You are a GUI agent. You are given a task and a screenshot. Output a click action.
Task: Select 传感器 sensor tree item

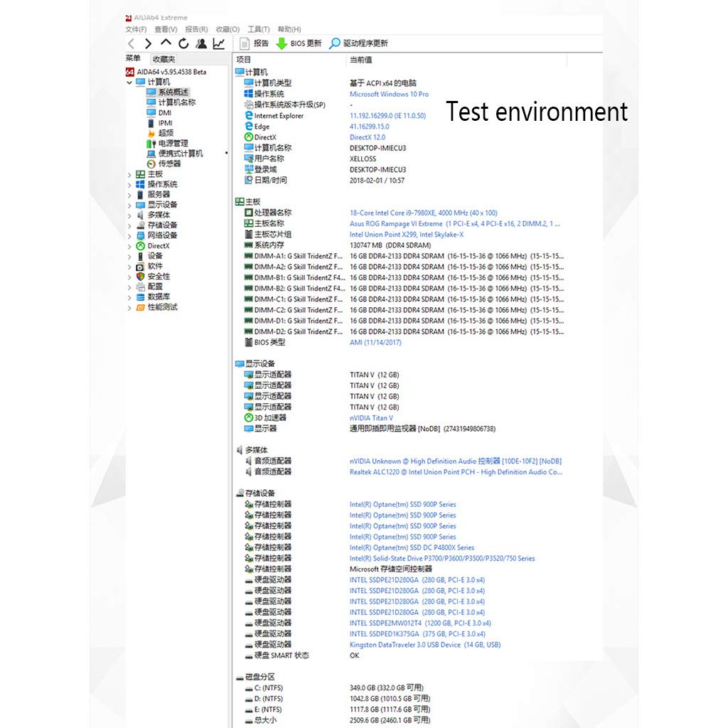point(169,164)
